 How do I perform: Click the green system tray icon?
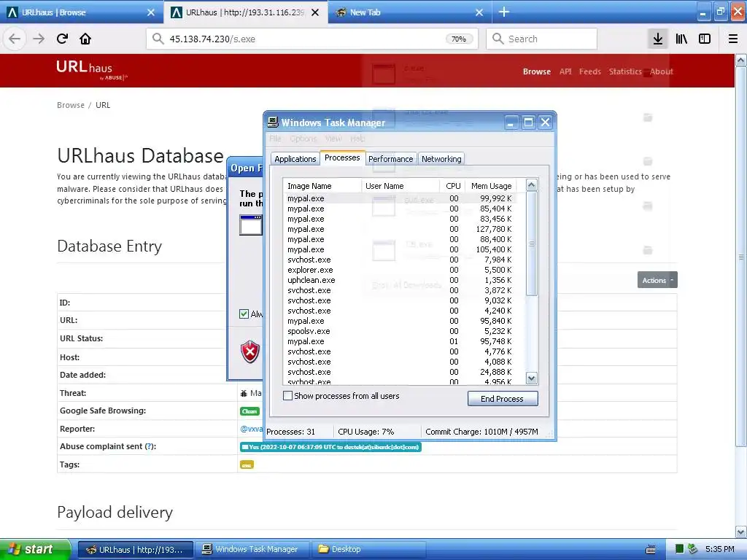point(679,549)
